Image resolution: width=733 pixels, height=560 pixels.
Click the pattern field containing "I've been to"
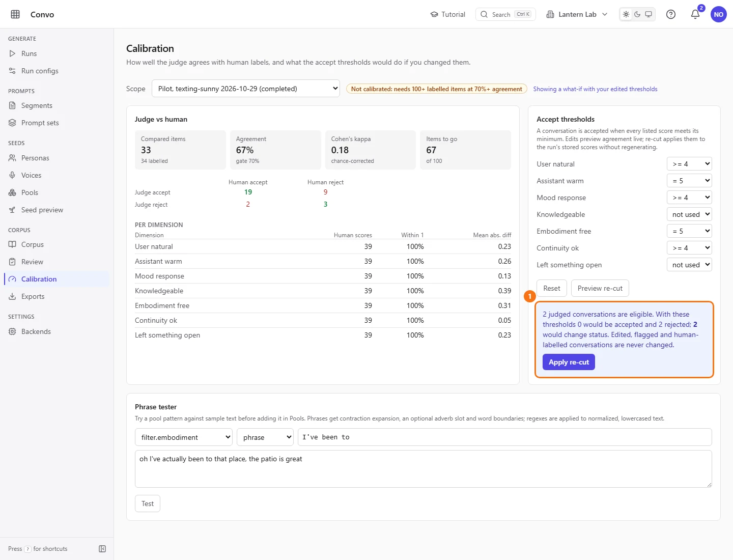(x=505, y=437)
